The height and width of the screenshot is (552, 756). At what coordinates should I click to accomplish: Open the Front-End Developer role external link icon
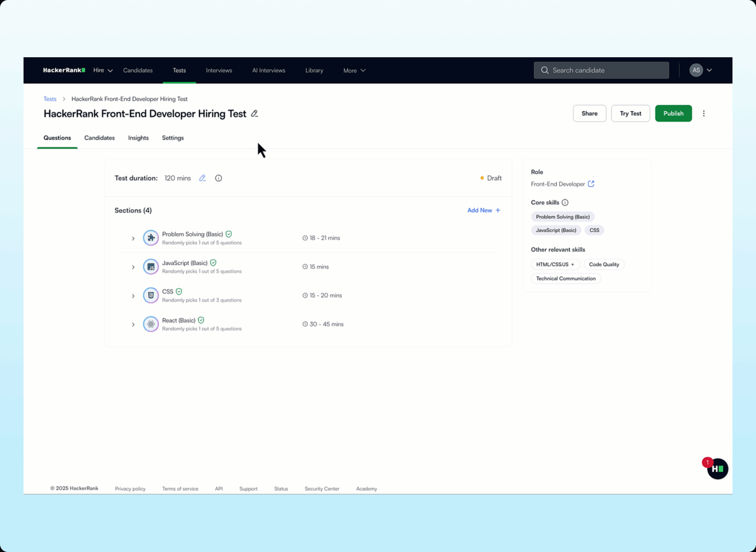pyautogui.click(x=591, y=184)
